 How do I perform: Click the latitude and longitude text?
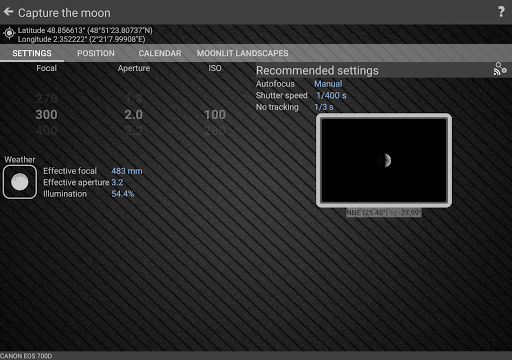click(x=85, y=35)
